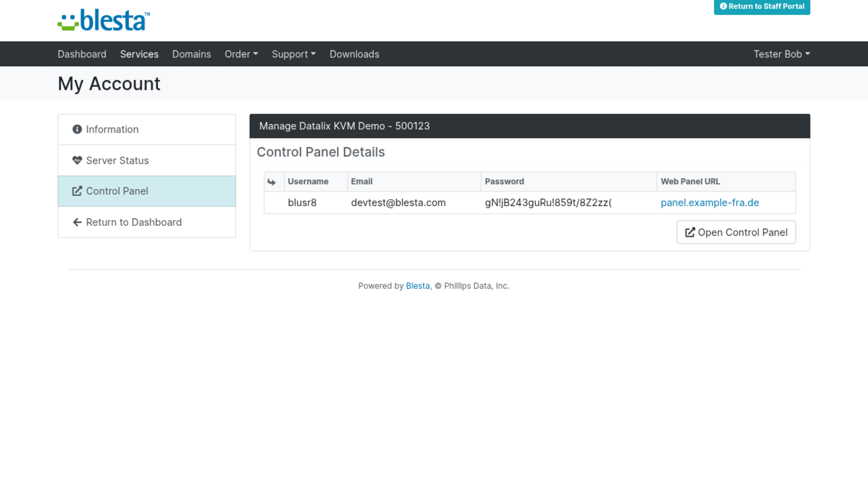Click the icon inside Open Control Panel button
This screenshot has width=868, height=488.
(x=690, y=232)
